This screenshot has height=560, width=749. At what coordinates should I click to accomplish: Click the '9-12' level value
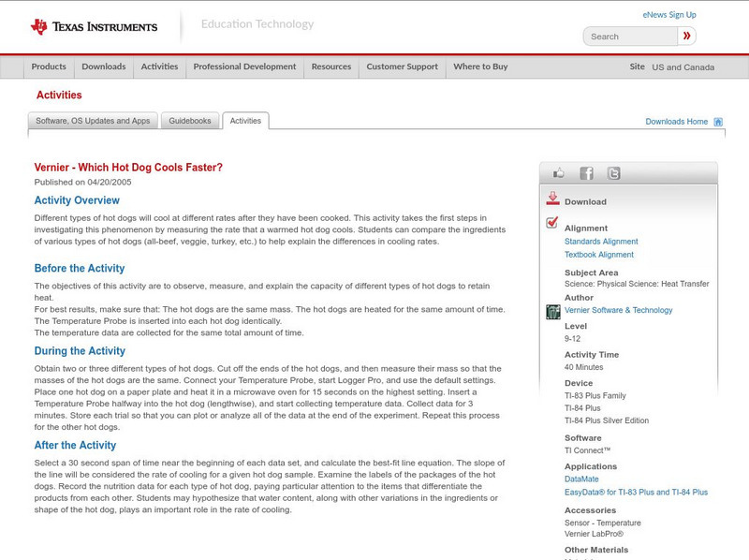(572, 339)
